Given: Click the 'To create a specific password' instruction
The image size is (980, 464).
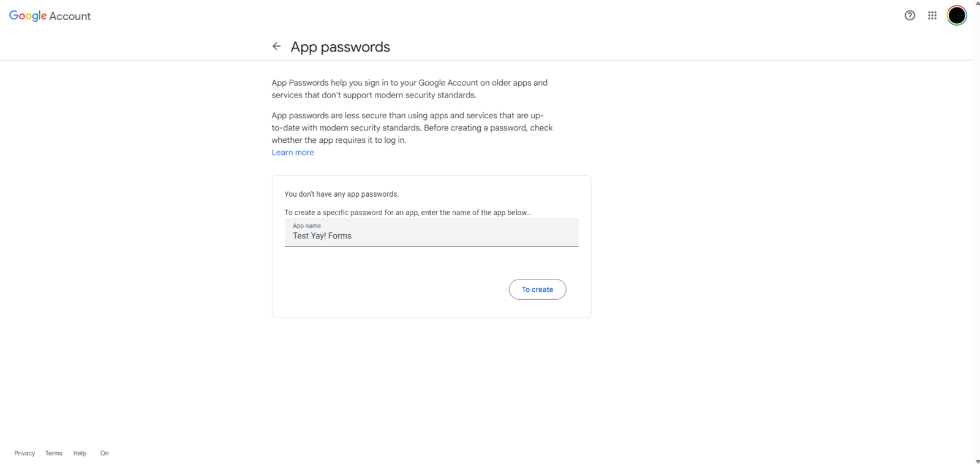Looking at the screenshot, I should click(407, 213).
